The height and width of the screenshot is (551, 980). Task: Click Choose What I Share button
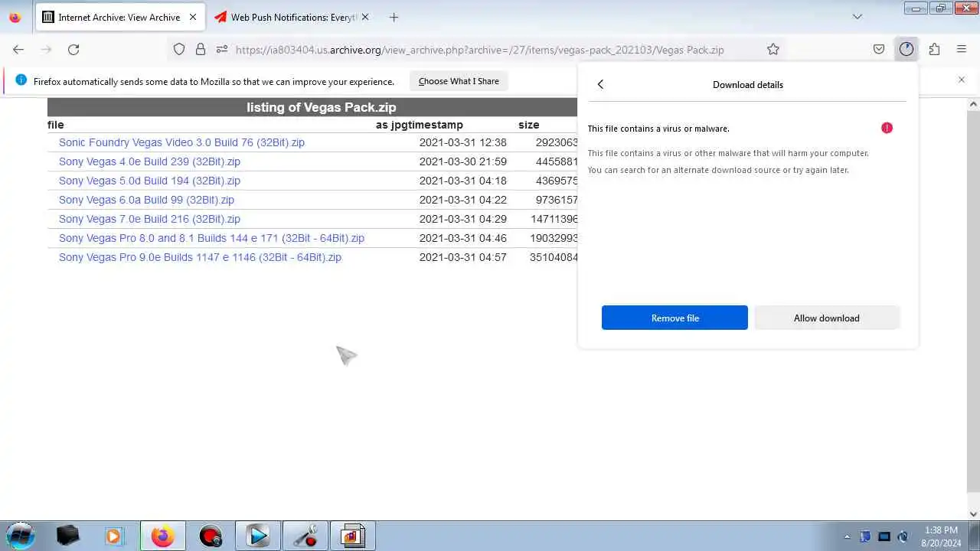459,81
